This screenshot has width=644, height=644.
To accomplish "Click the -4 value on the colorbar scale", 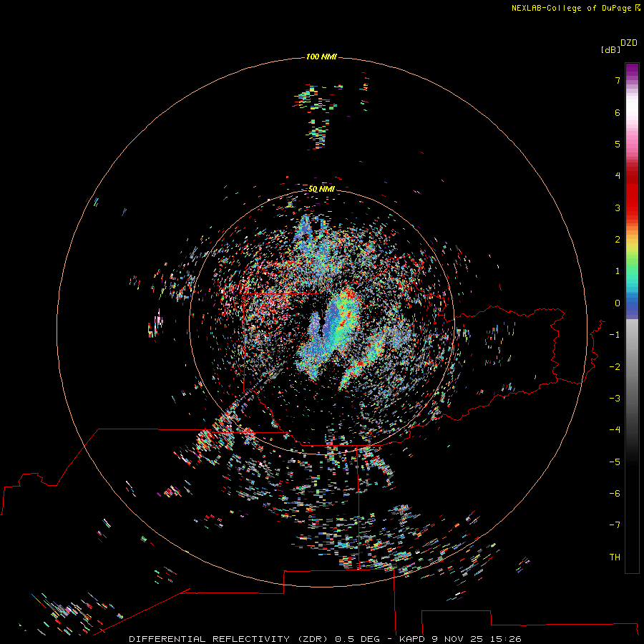I will [x=615, y=429].
